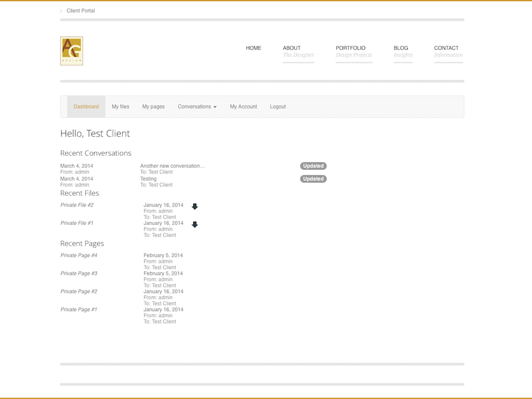Click the AG Design logo
Image resolution: width=532 pixels, height=399 pixels.
(x=72, y=51)
